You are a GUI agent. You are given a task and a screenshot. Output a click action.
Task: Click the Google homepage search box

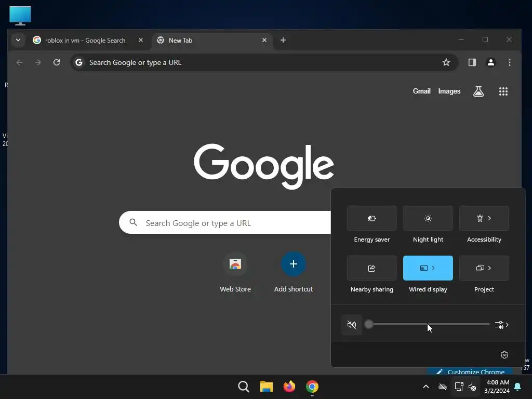tap(225, 222)
